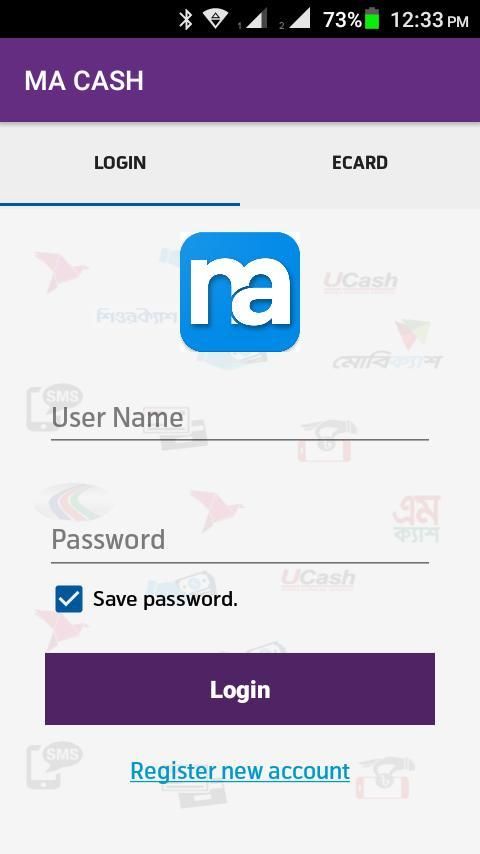Screen dimensions: 480x854
Task: Tap the Wi-Fi signal icon
Action: [216, 19]
